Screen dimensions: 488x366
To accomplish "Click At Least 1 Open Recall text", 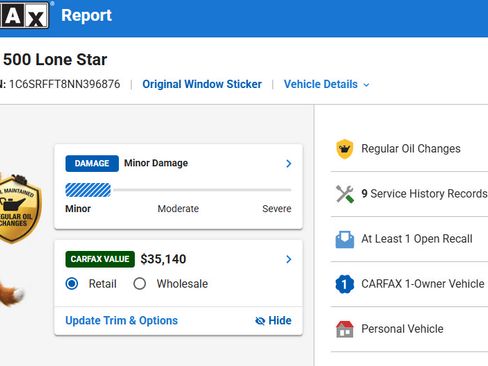I will point(417,239).
